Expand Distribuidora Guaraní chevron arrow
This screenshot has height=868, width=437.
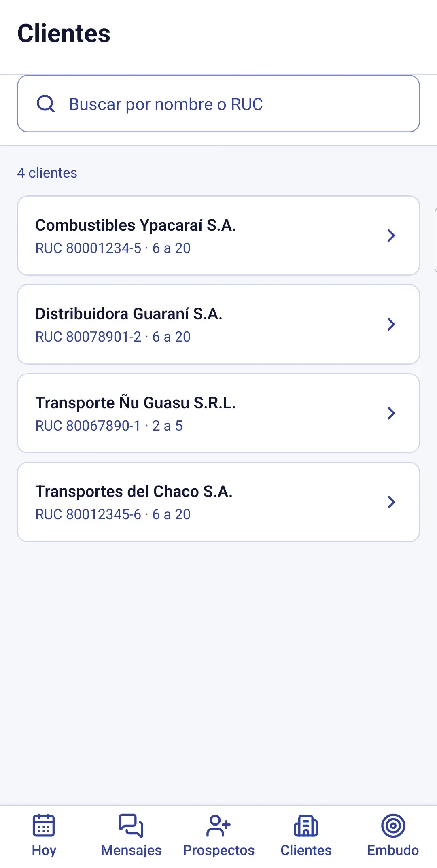tap(391, 324)
